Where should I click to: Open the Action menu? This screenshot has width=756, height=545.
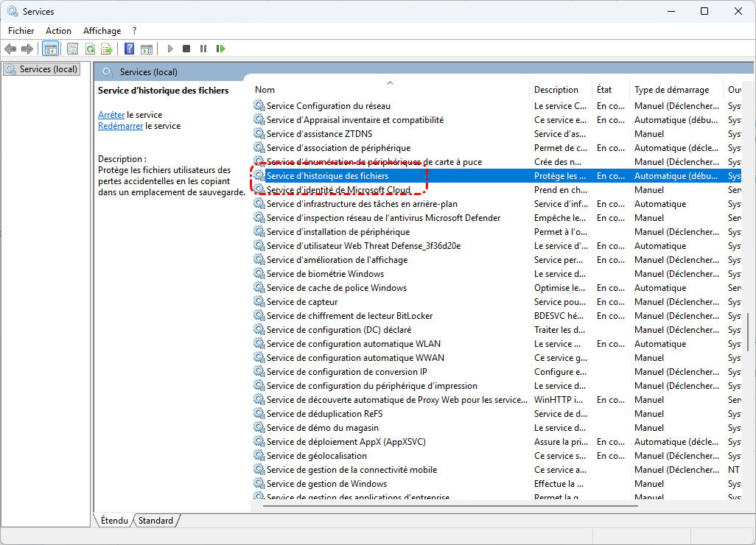coord(58,31)
